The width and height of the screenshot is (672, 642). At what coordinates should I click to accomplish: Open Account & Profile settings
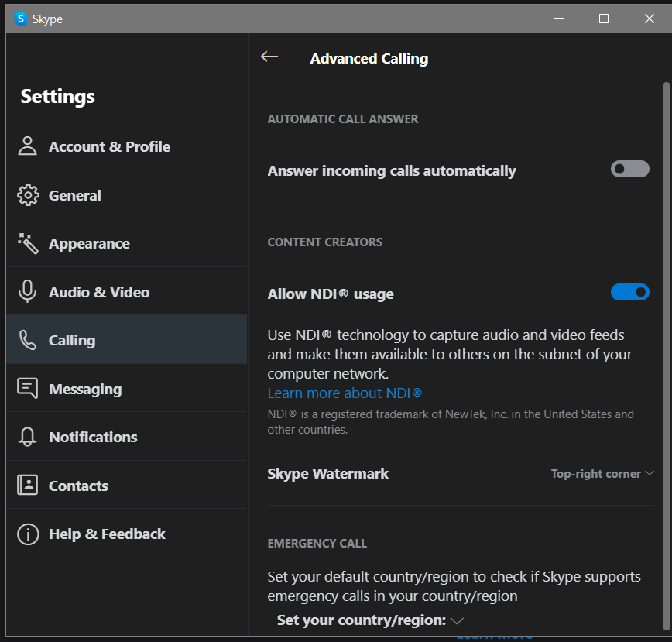[127, 146]
